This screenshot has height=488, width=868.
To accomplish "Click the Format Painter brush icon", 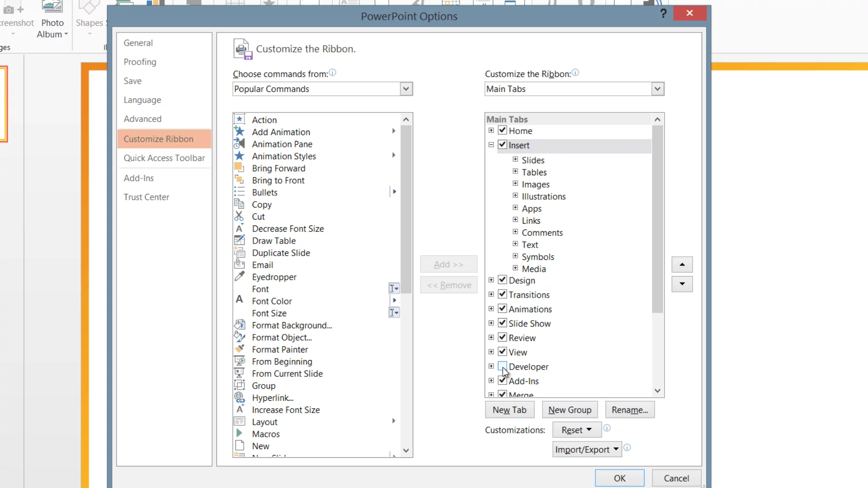I will pyautogui.click(x=239, y=349).
